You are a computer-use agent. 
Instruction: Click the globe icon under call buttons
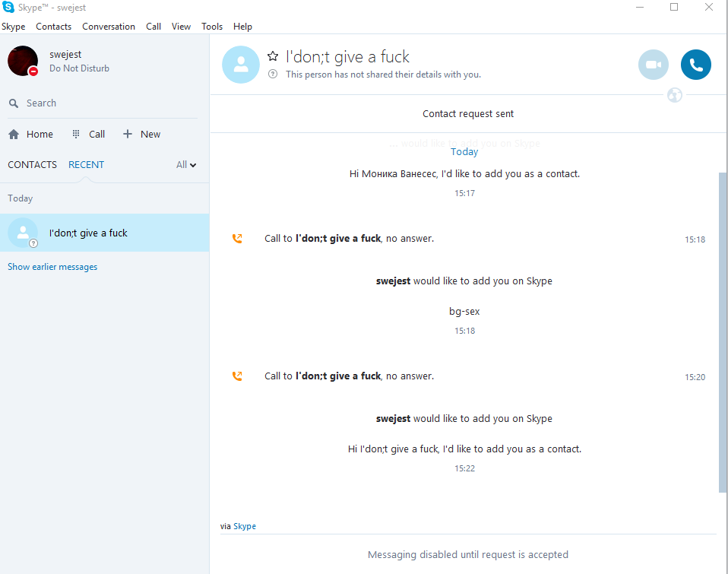[x=675, y=95]
